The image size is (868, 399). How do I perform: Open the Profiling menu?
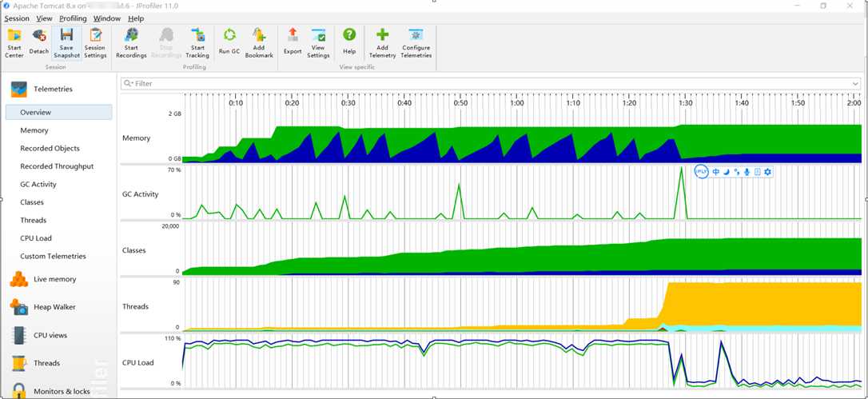73,18
